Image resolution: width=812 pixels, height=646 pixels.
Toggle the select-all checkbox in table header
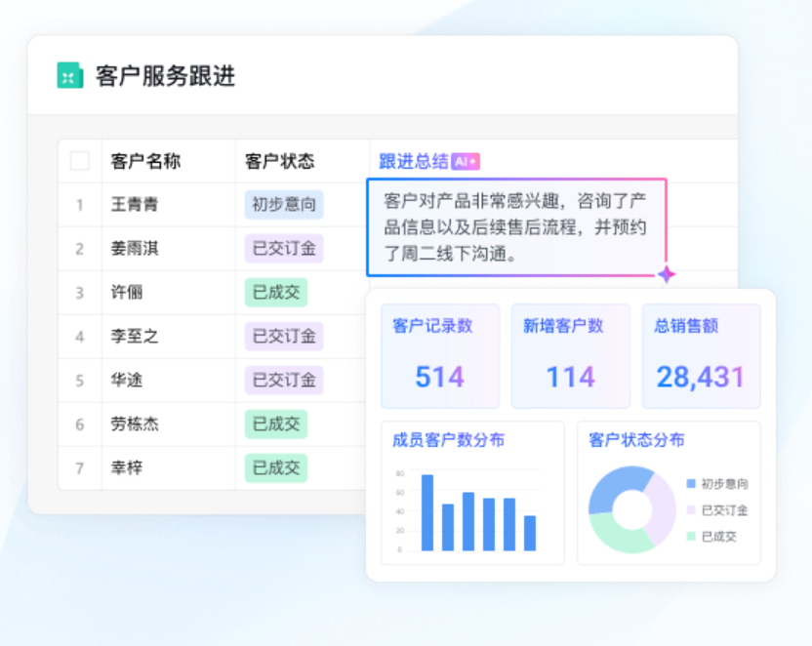[80, 161]
